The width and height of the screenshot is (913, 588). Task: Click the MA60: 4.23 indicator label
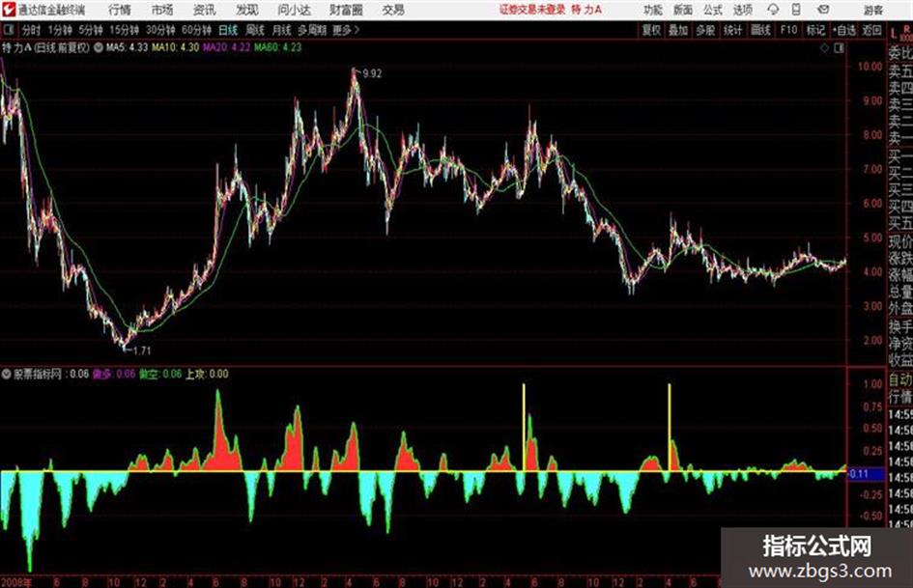(x=277, y=47)
